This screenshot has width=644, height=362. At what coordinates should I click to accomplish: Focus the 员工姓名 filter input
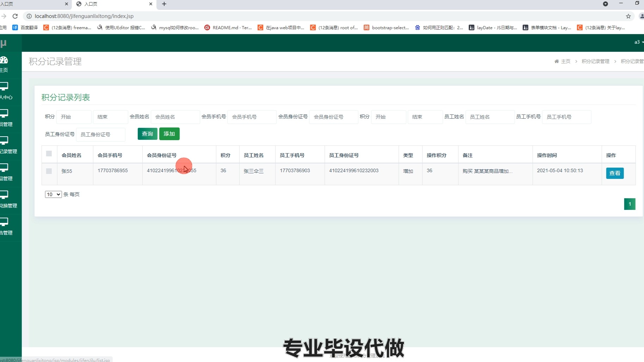490,117
